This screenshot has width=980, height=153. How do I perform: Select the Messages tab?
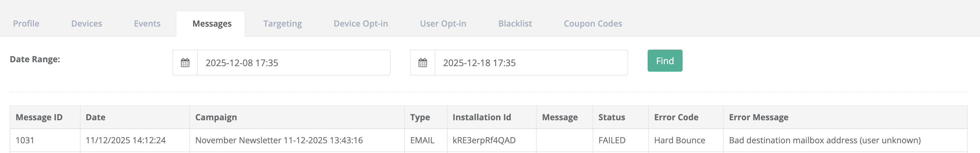coord(212,24)
